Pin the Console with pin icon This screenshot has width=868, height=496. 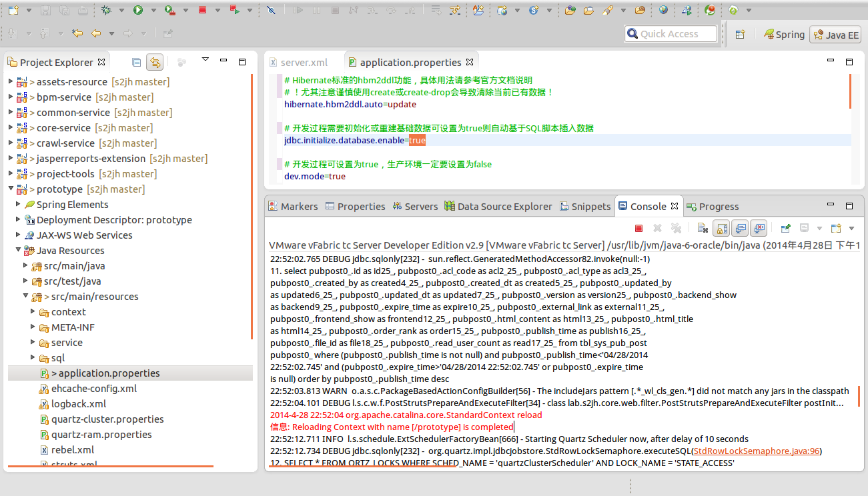tap(785, 228)
